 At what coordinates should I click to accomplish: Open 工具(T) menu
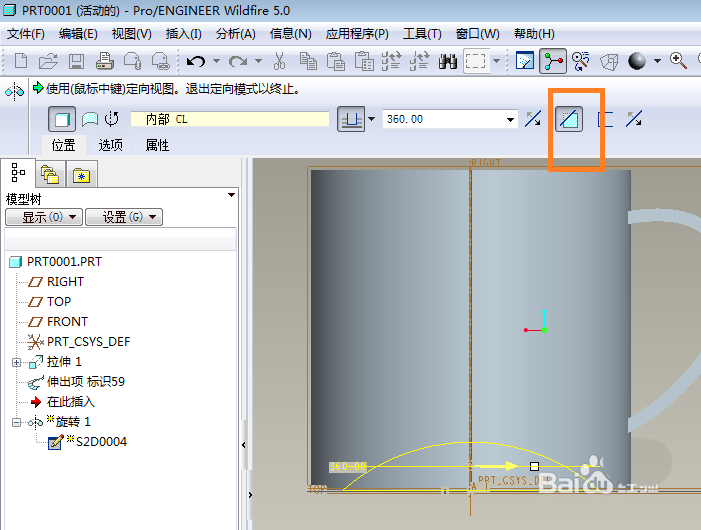coord(422,34)
